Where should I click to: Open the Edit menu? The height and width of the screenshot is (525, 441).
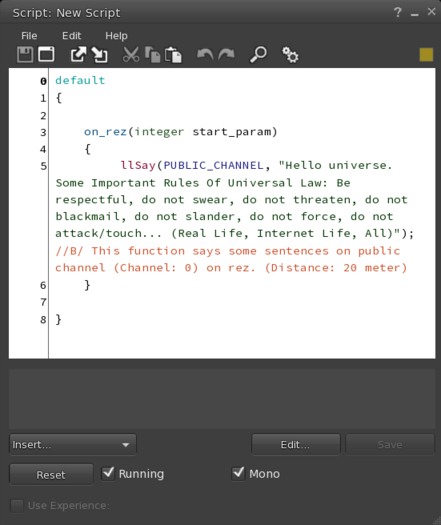(71, 36)
